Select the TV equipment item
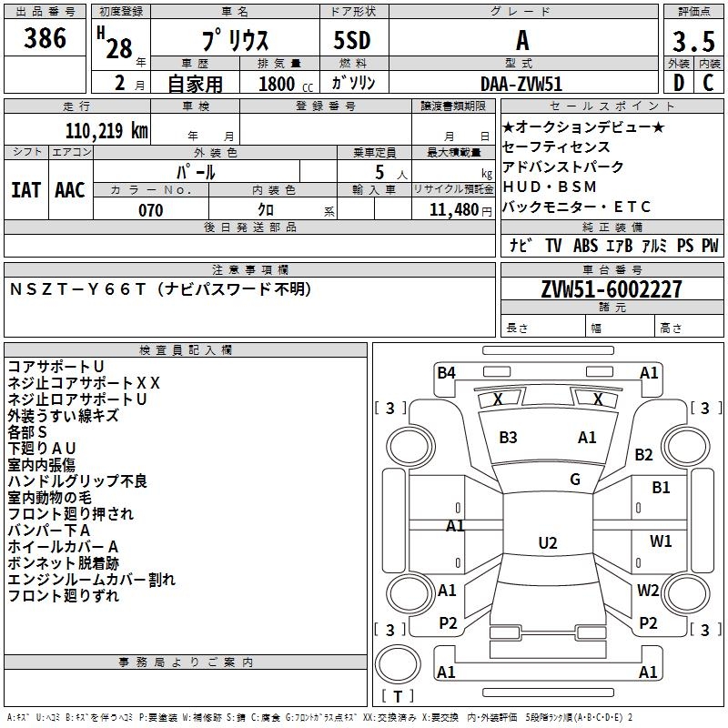The image size is (728, 728). 553,246
